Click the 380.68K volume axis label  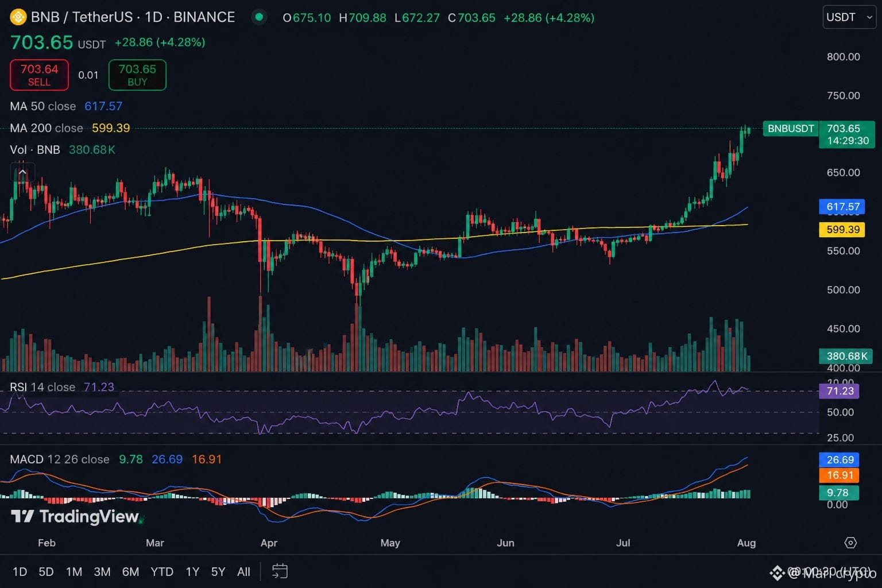pyautogui.click(x=846, y=356)
